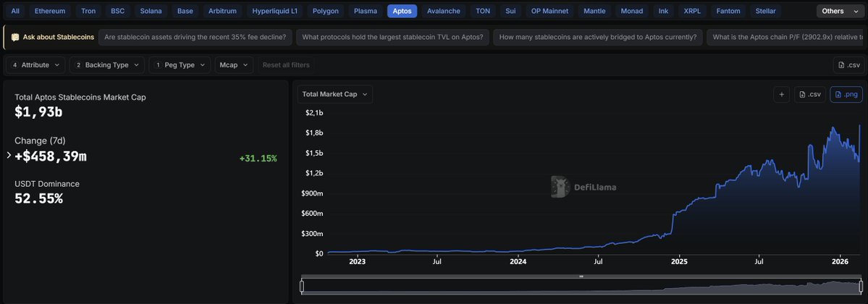Switch to the Avalanche chain tab
868x304 pixels.
[x=444, y=11]
